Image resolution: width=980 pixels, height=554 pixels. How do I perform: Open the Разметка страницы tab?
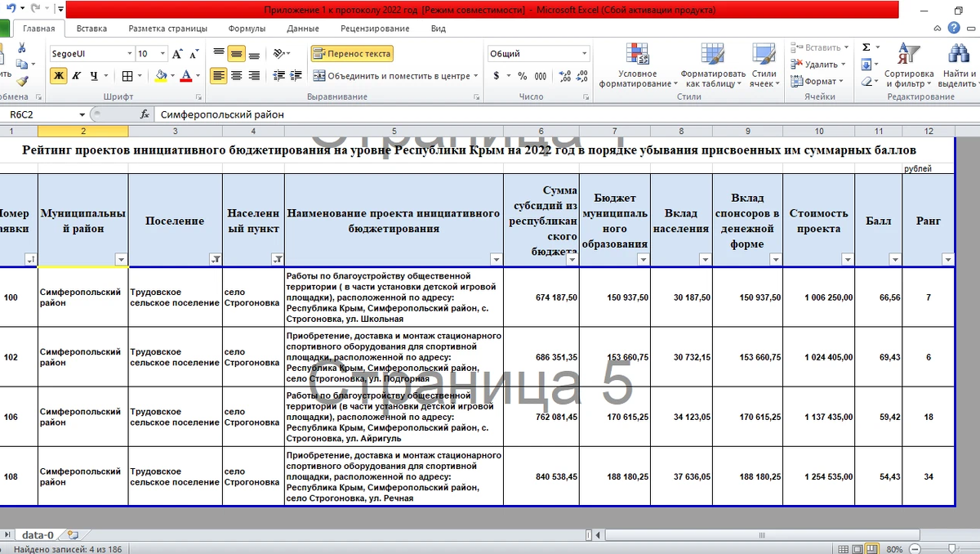click(168, 28)
